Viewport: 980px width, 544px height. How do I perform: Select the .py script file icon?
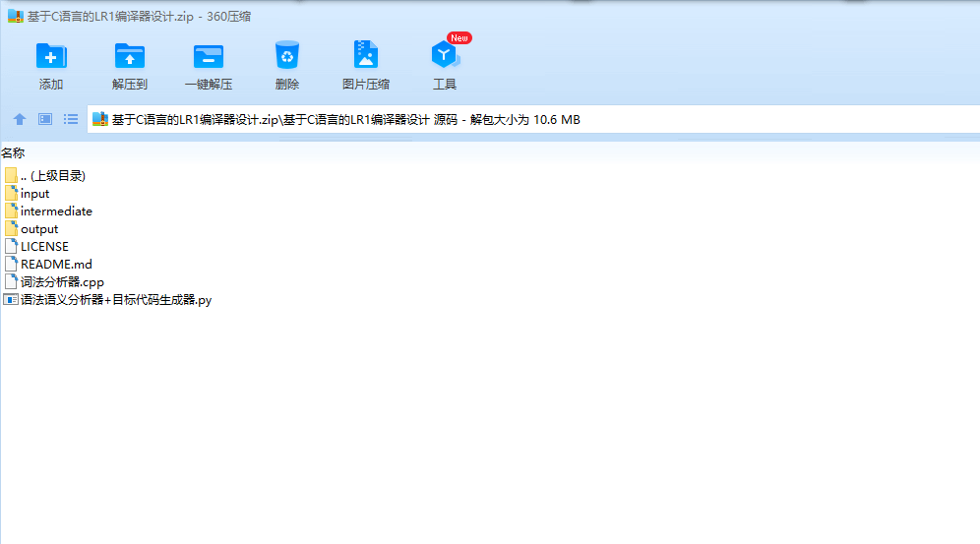[11, 300]
